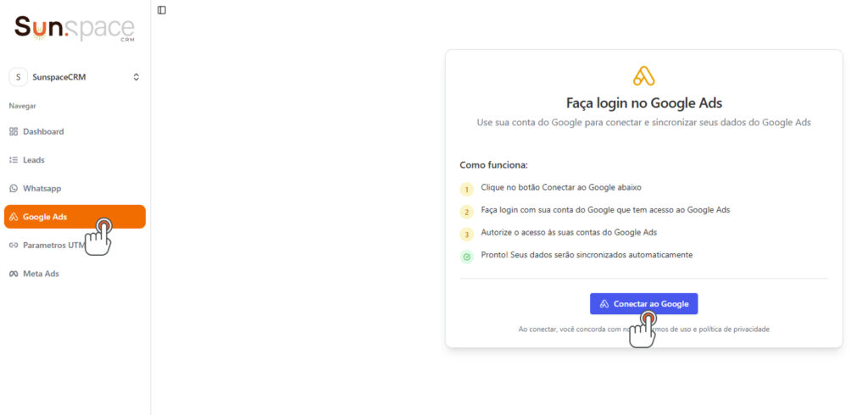The image size is (868, 415).
Task: Click the green checkmark Pronto icon
Action: pyautogui.click(x=466, y=256)
